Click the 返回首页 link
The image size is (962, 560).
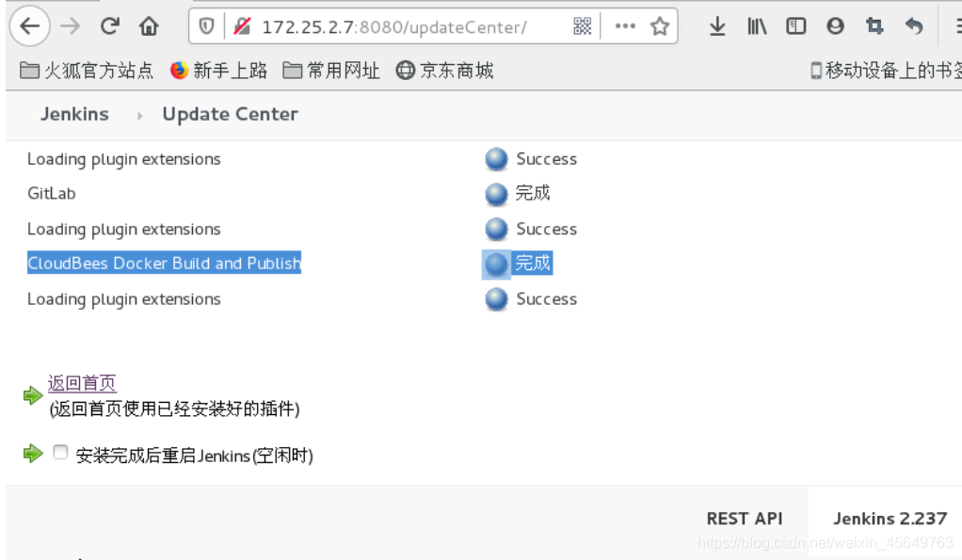[83, 383]
